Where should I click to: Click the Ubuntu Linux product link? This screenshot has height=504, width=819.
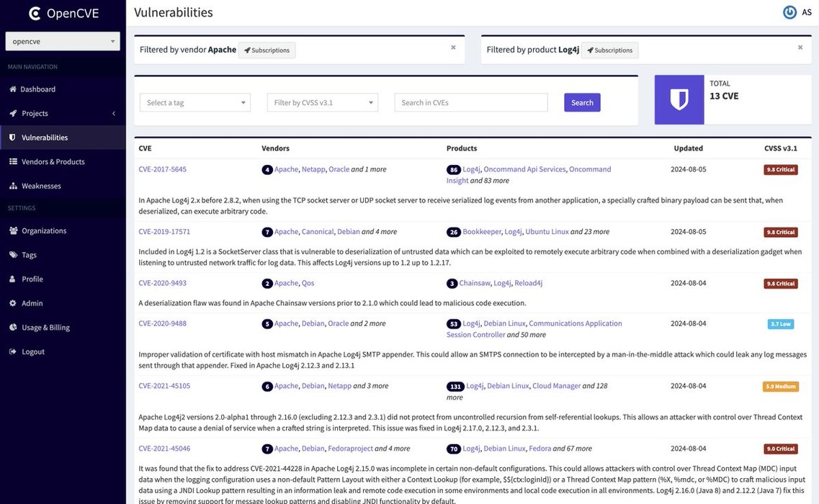click(x=547, y=231)
